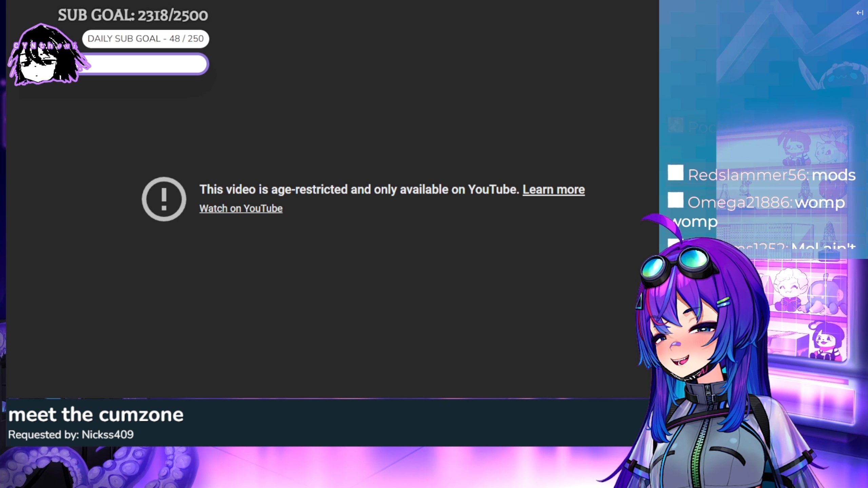Click the Requested by Nickss409 label
Screen dimensions: 868x488
71,434
